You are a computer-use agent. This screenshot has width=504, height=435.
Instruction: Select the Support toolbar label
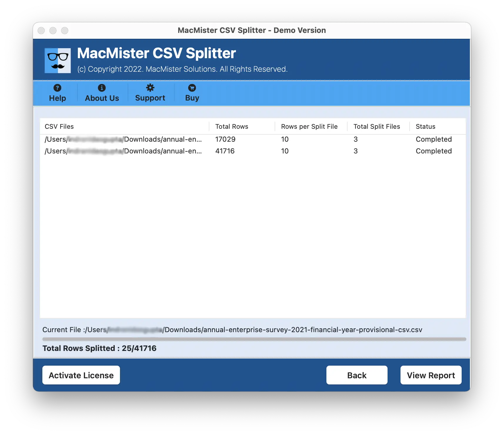pos(150,98)
